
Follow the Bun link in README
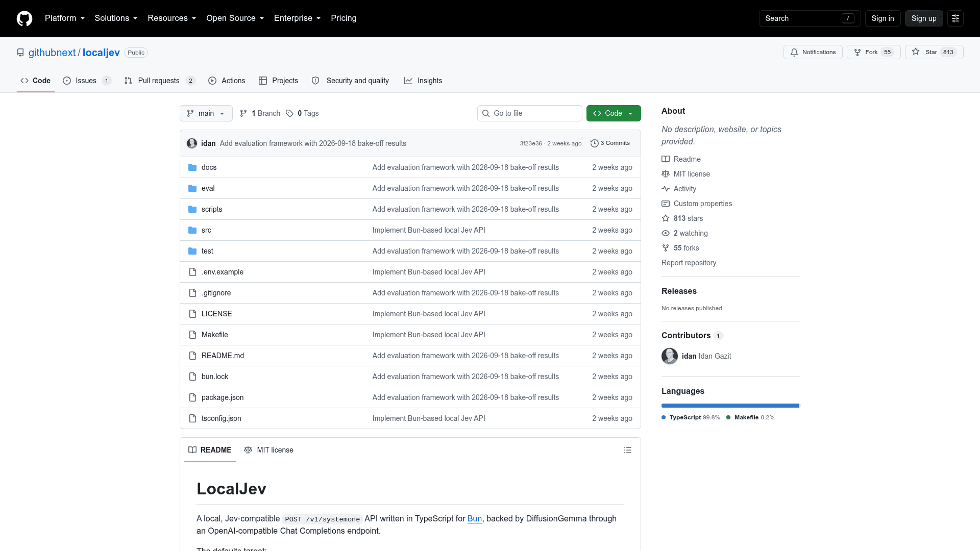coord(474,518)
